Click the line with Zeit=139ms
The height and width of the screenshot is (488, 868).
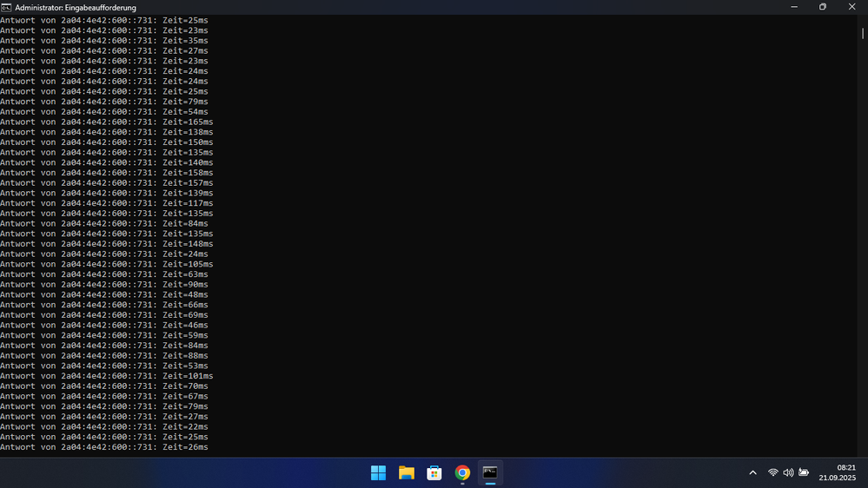[x=106, y=193]
